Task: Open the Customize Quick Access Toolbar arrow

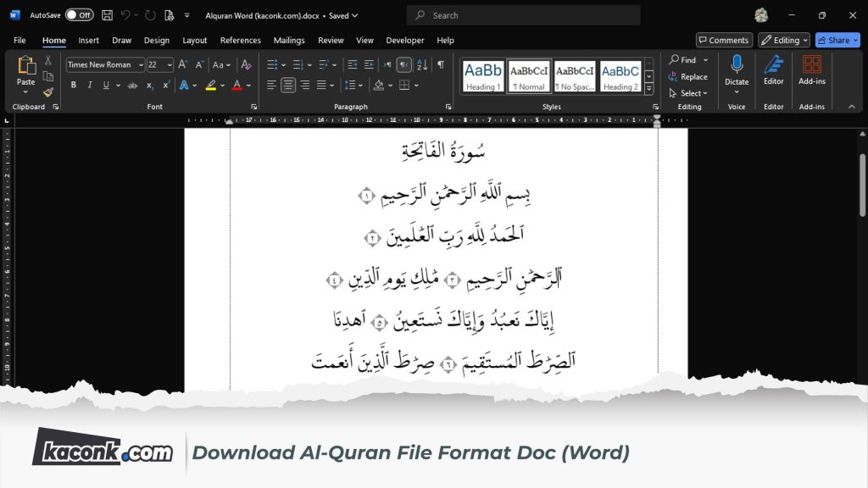Action: [x=187, y=15]
